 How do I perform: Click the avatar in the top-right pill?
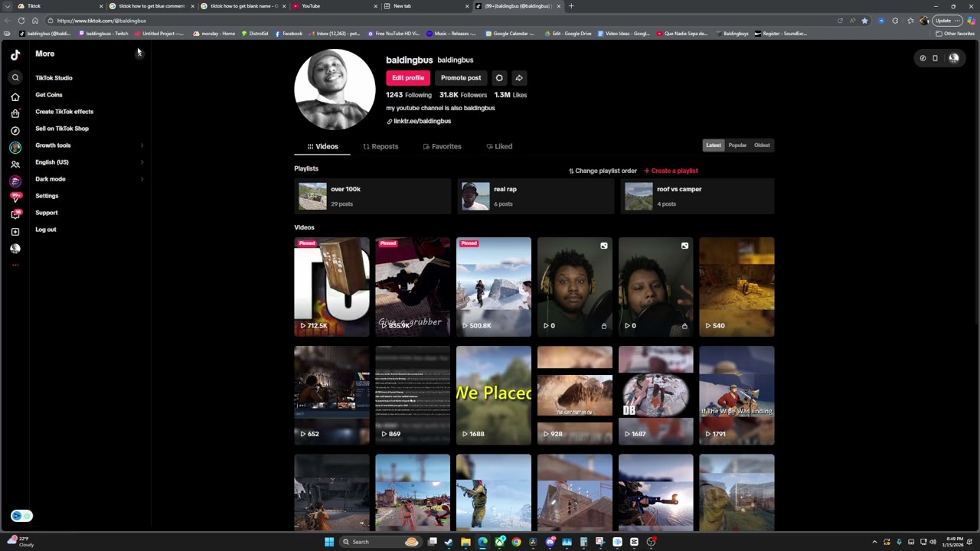[x=953, y=58]
